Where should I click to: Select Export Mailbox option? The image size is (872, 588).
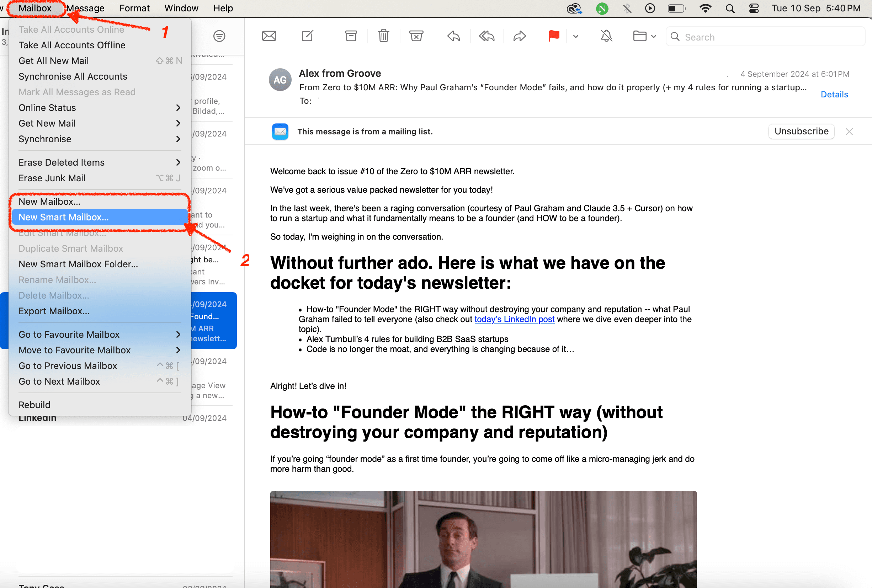point(54,311)
